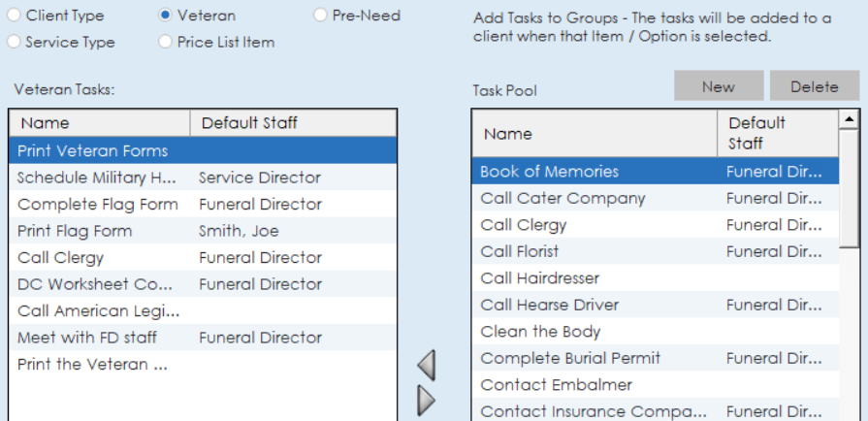Click the right arrow to remove task
Viewport: 868px width, 421px height.
pos(427,400)
